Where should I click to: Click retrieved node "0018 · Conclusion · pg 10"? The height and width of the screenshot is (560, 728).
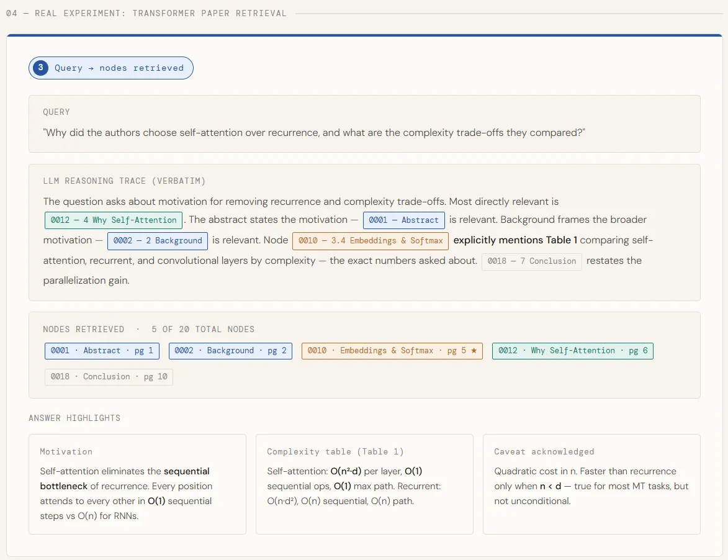(109, 377)
